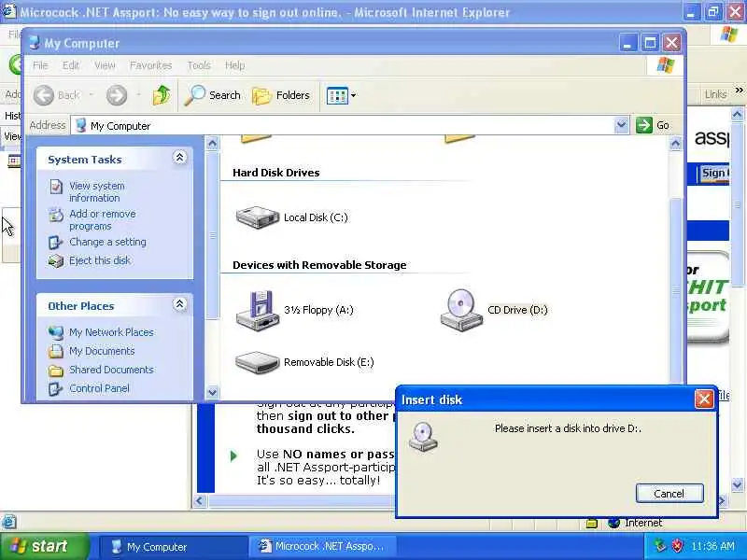The image size is (747, 560).
Task: Switch to Microcock .NET Assport taskbar button
Action: click(322, 547)
